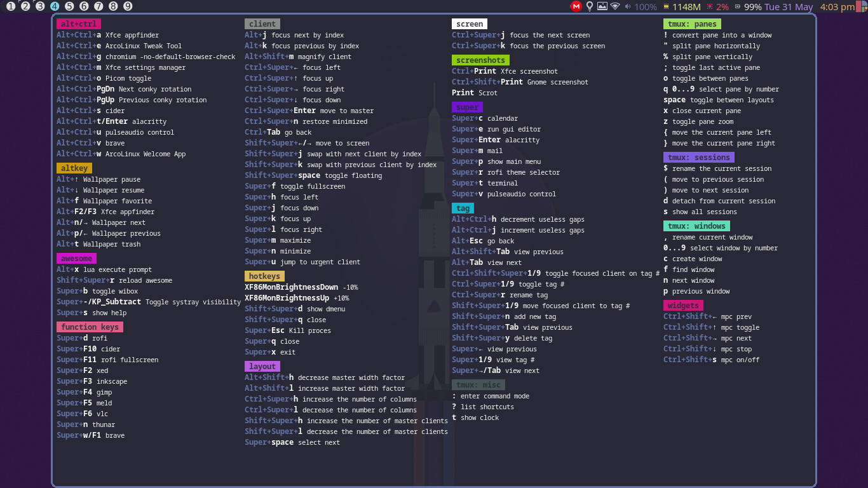Click the 100% volume level text
The width and height of the screenshot is (868, 488).
point(646,7)
